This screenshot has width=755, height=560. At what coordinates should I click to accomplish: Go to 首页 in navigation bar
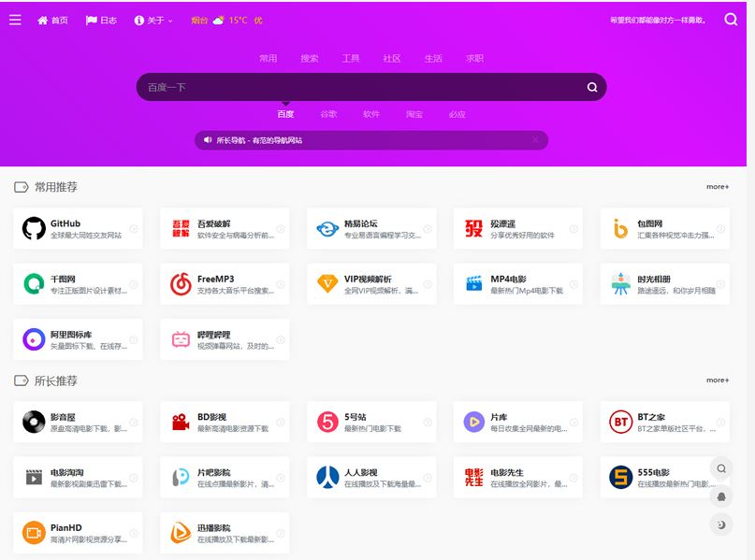tap(53, 21)
